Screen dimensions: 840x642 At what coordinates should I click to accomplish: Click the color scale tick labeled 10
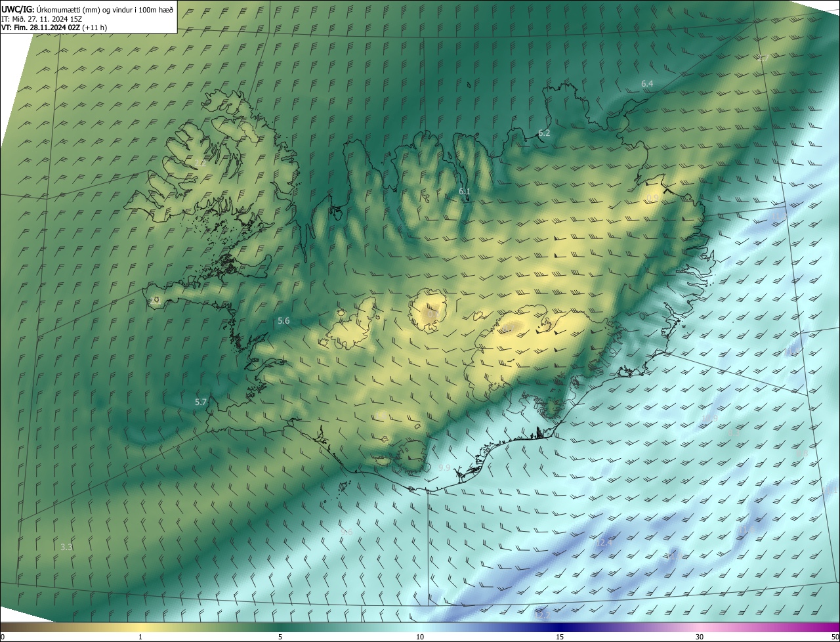click(420, 637)
